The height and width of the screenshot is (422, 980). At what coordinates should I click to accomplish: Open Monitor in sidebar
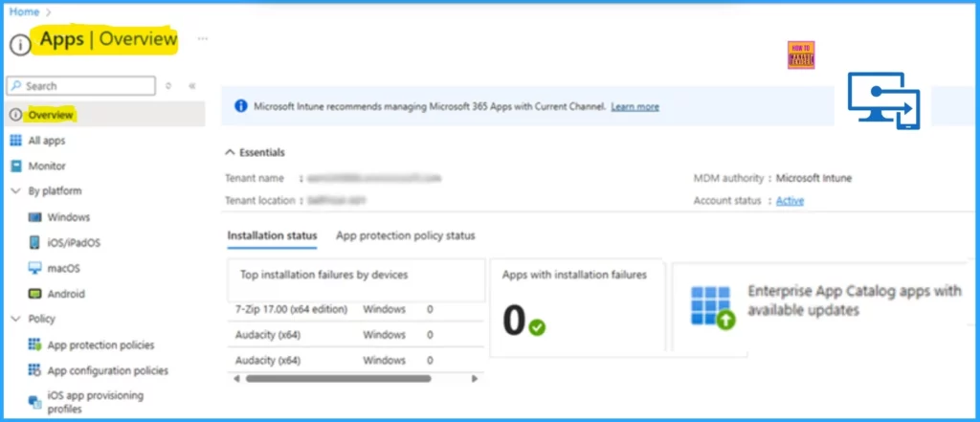point(47,167)
